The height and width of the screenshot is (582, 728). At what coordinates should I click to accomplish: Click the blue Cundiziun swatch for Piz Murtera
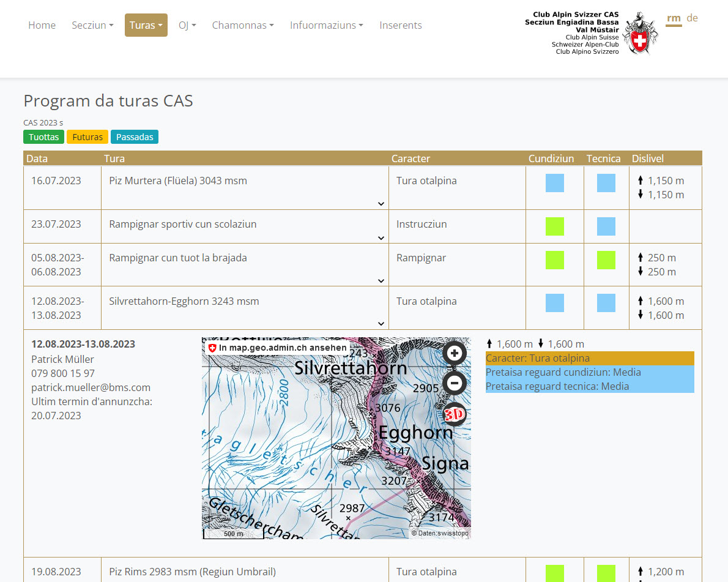(x=554, y=183)
